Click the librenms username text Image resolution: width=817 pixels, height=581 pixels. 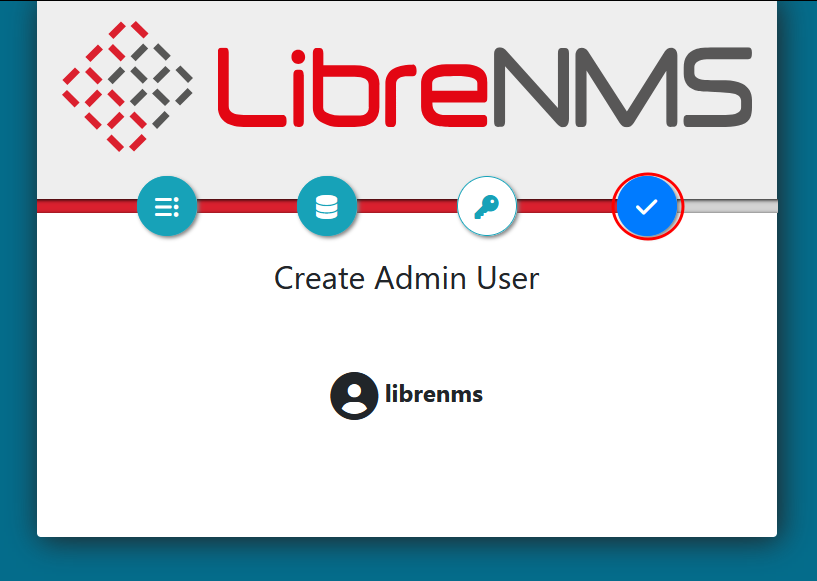coord(434,394)
